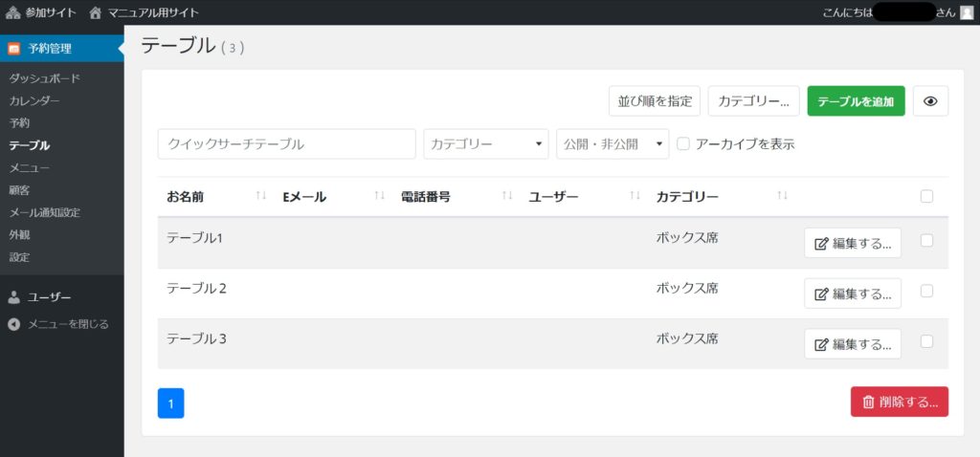980x457 pixels.
Task: Open the カテゴリー... button in toolbar
Action: click(753, 101)
